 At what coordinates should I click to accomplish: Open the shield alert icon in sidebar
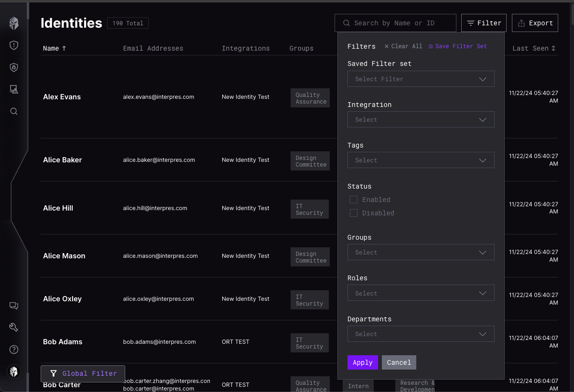14,45
